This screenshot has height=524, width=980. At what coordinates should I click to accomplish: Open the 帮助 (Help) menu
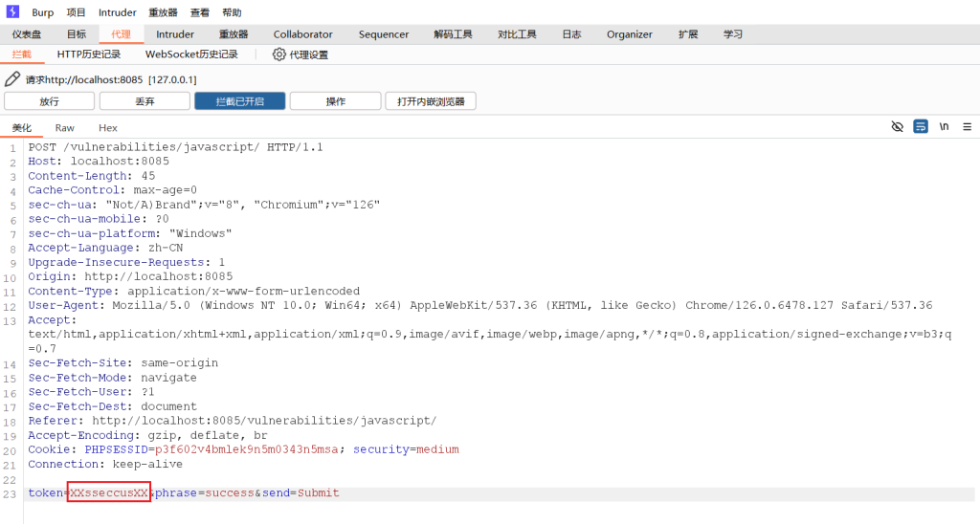[x=232, y=12]
